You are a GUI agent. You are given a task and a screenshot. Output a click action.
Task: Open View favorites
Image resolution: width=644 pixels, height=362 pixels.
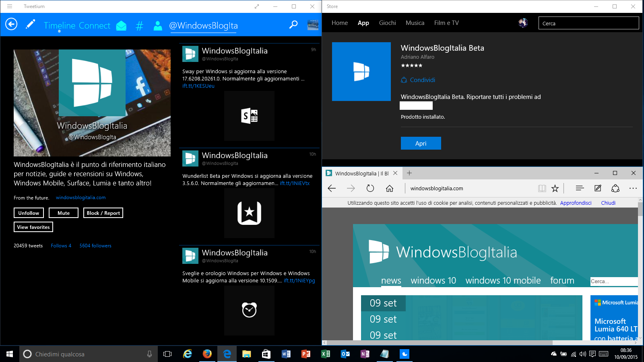click(33, 227)
